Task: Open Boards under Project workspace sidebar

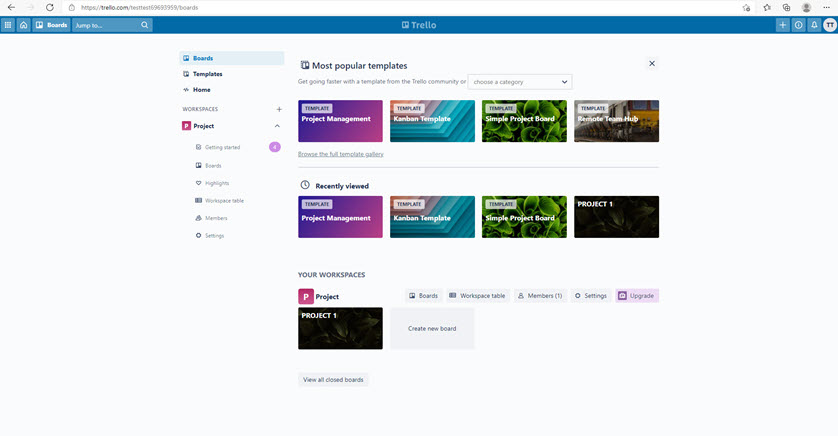Action: tap(213, 166)
